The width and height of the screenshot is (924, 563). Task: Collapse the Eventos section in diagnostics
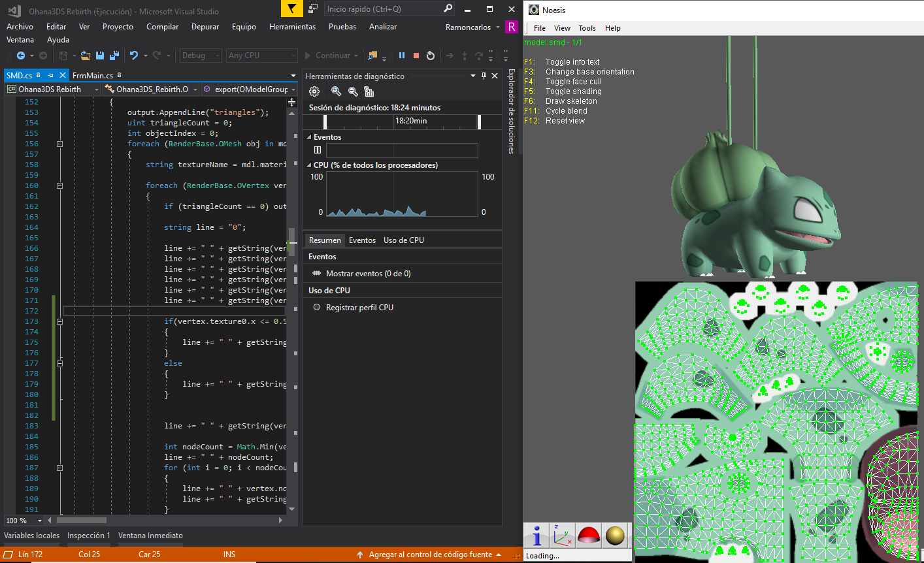click(309, 137)
